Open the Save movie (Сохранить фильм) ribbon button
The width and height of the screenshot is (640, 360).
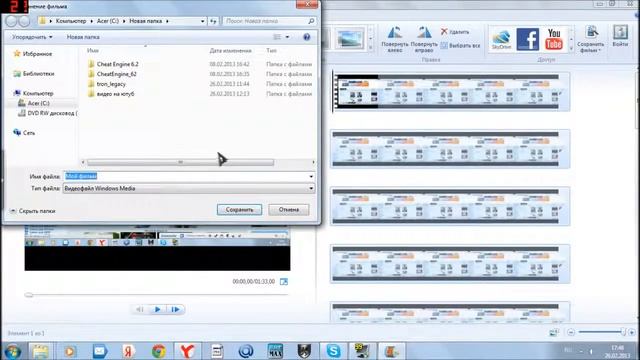(591, 38)
